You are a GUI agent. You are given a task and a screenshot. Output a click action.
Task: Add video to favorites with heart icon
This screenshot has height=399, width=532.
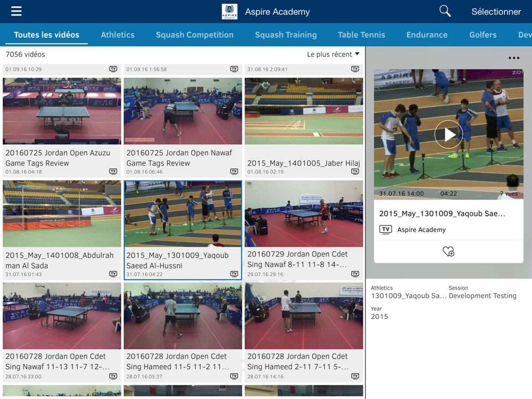pyautogui.click(x=448, y=252)
